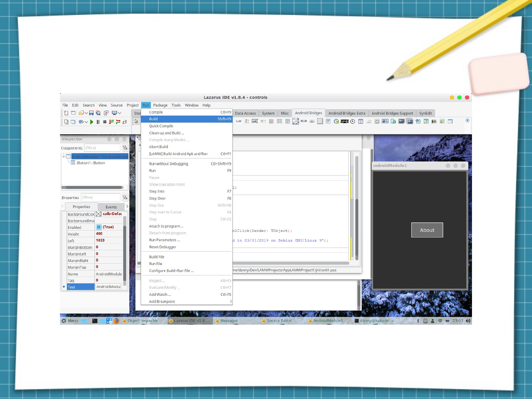Pick the Ok button component icon

coord(385,121)
